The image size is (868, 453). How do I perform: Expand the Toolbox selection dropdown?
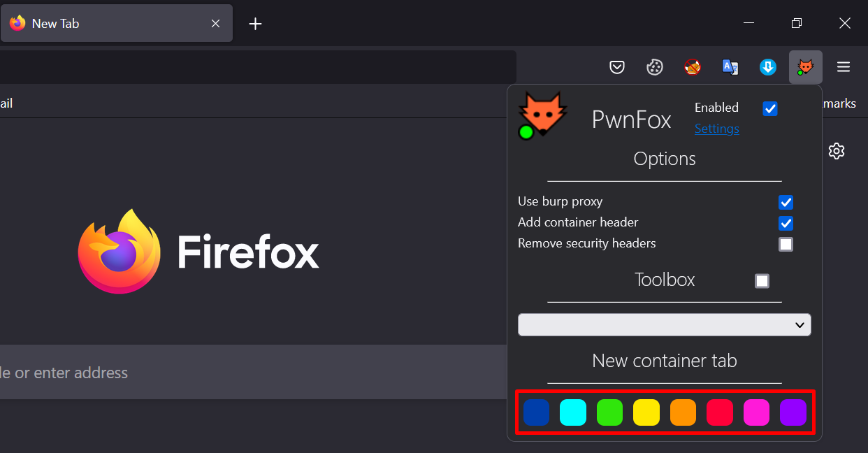665,325
